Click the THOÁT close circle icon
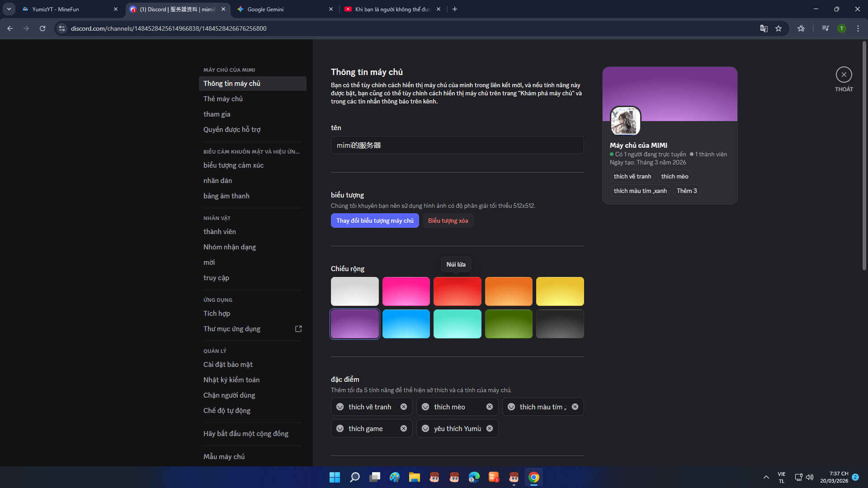 (x=844, y=75)
